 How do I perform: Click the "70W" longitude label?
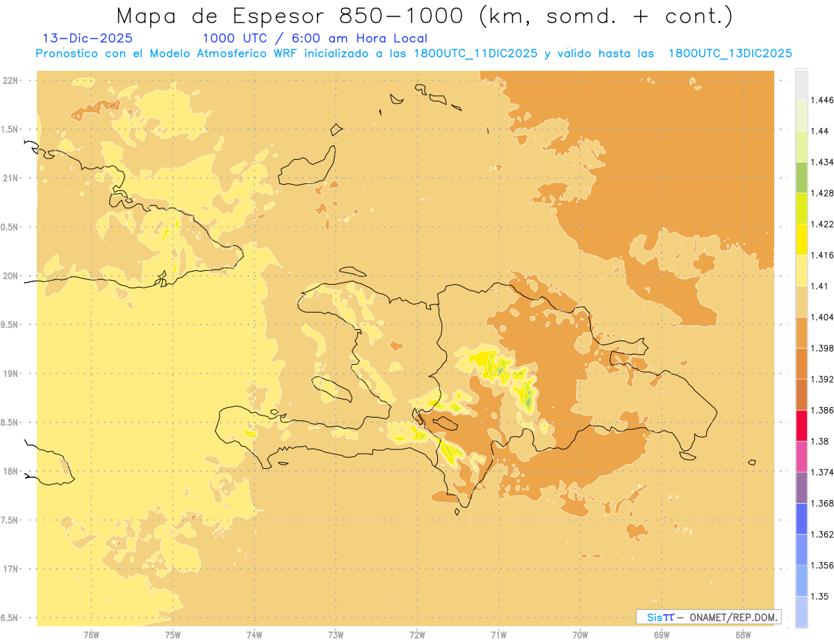[x=580, y=634]
